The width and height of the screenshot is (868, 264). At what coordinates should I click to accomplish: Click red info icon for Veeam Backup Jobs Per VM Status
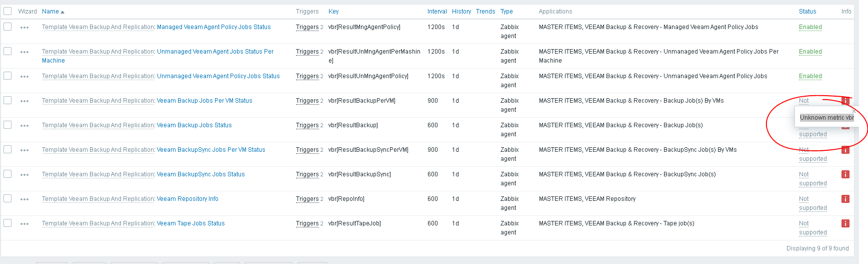pyautogui.click(x=845, y=101)
